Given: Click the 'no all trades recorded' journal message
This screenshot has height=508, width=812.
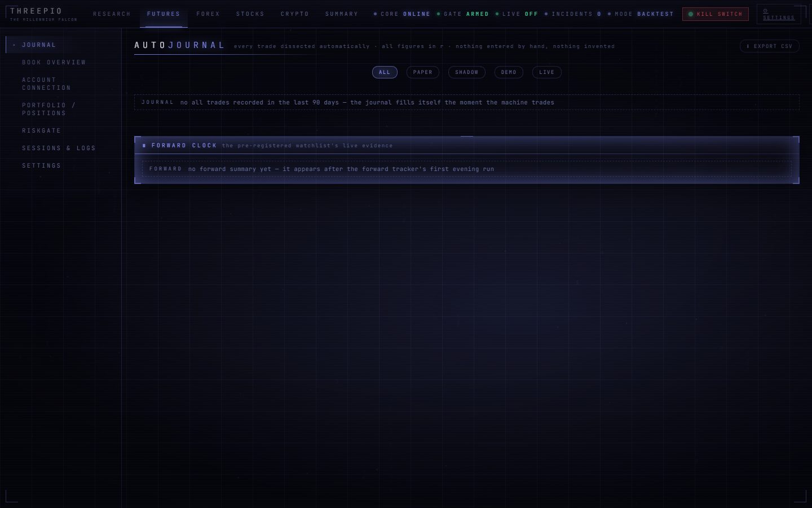Looking at the screenshot, I should click(x=367, y=103).
